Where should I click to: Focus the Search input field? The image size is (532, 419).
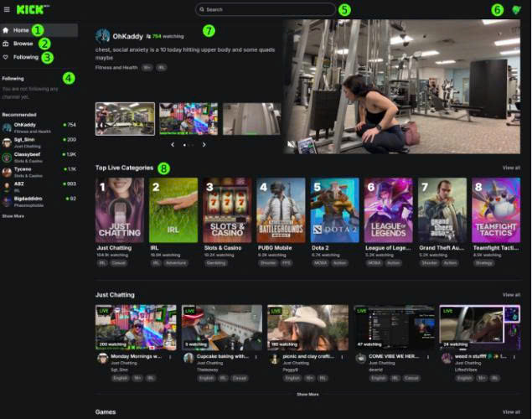tap(265, 9)
